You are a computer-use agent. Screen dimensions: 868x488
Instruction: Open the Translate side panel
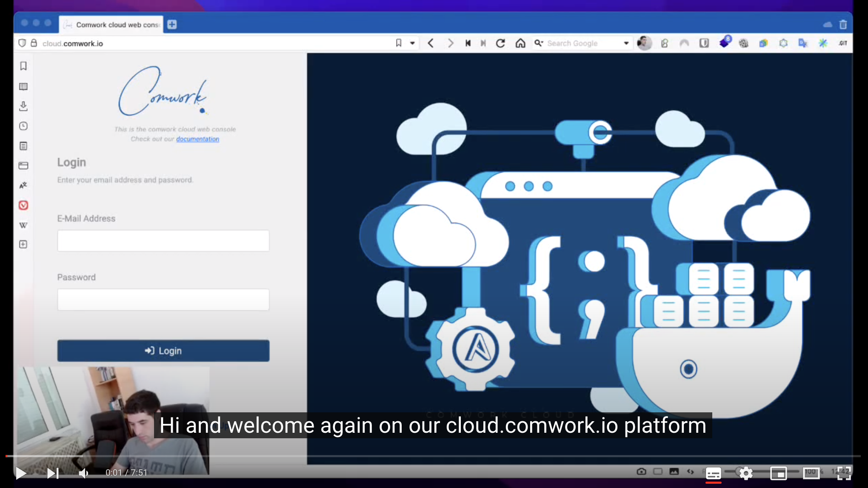(23, 185)
